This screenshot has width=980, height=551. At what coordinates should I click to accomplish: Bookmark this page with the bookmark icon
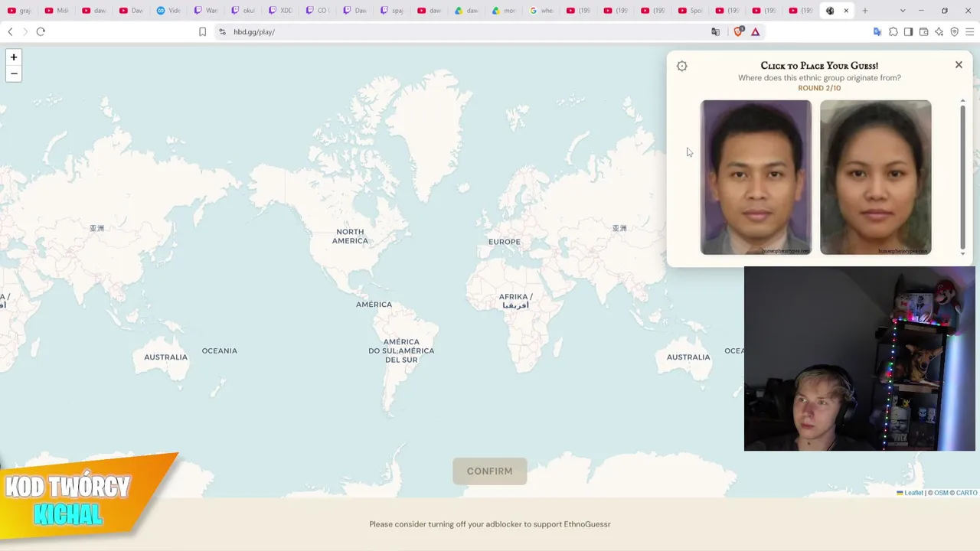(x=202, y=31)
